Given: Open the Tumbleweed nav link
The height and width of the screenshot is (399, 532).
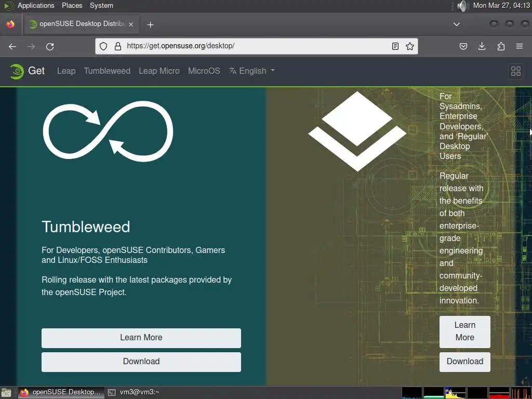Looking at the screenshot, I should coord(107,71).
